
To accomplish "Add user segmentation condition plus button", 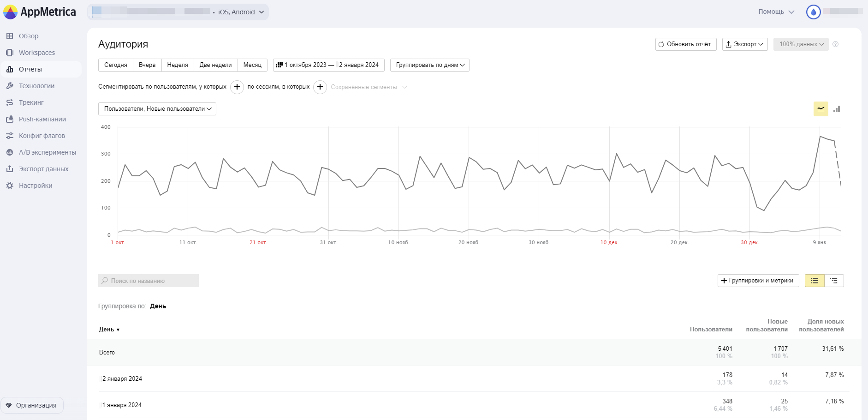I will click(237, 87).
